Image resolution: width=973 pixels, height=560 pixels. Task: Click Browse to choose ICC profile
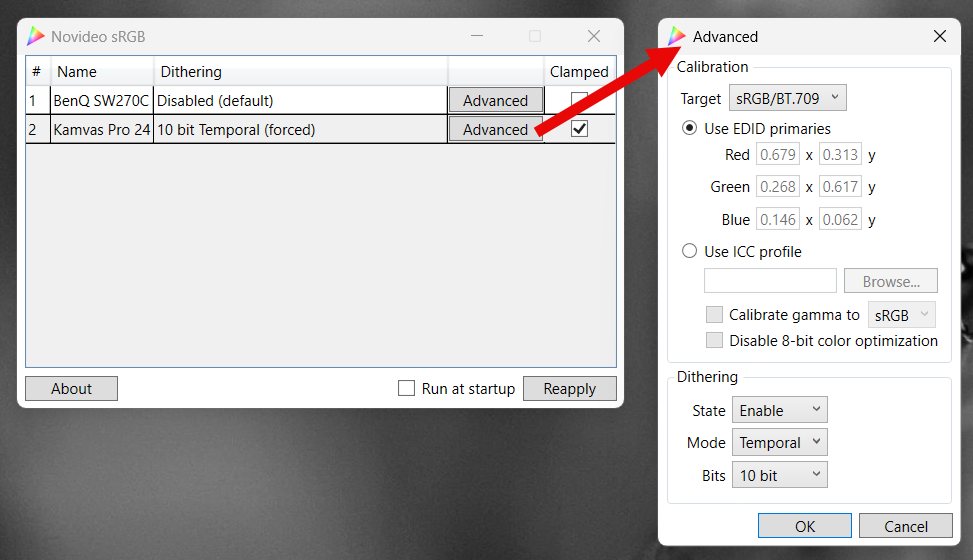point(891,281)
